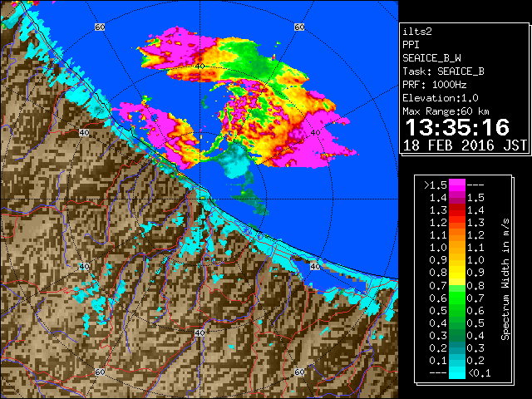Pick the purple 1.4–1.5 legend swatch
Screen dimensions: 532x399
(457, 198)
